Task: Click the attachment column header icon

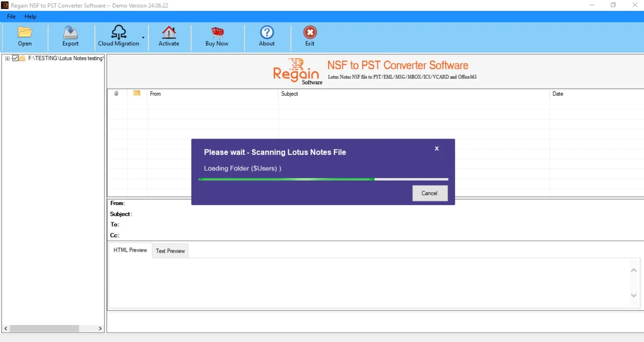Action: 116,94
